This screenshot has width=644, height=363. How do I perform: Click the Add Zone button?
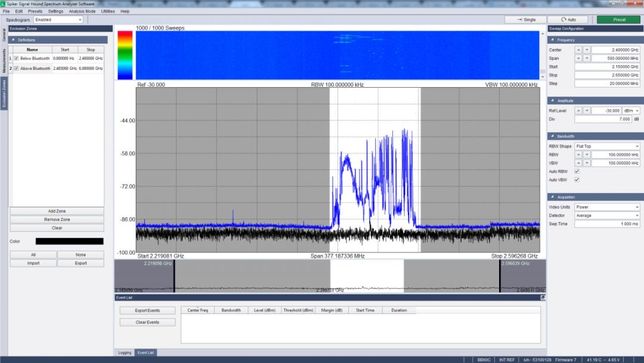pos(57,211)
